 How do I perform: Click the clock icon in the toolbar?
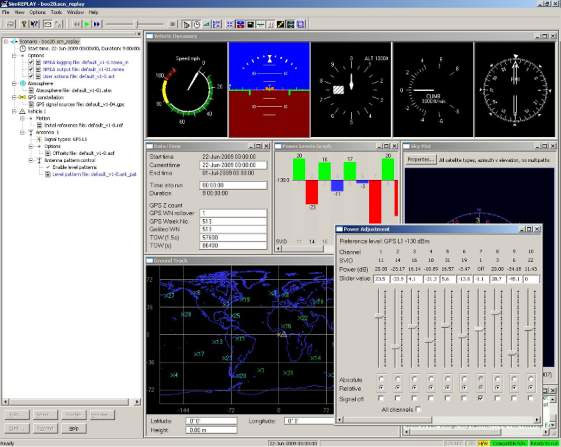pos(197,24)
